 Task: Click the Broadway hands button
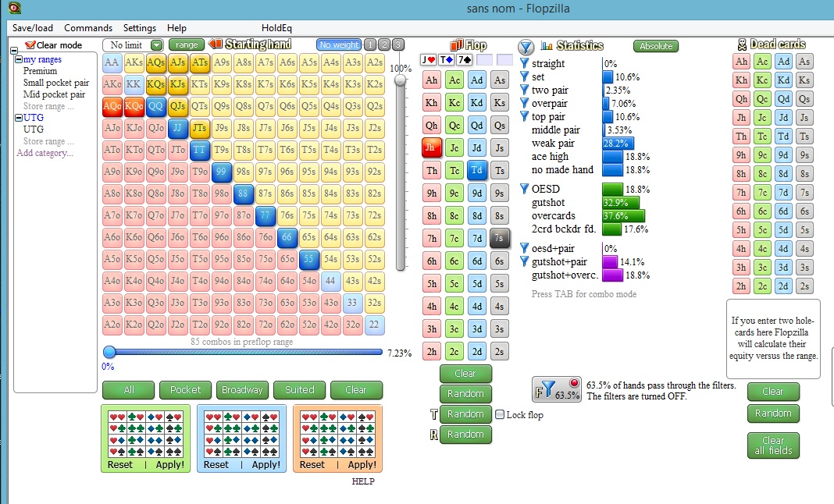242,389
